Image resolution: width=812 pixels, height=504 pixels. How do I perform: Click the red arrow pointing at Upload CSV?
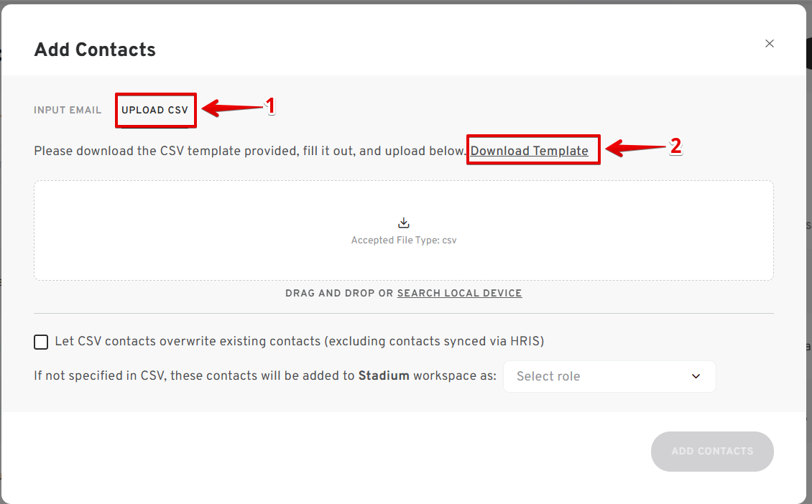[x=232, y=108]
